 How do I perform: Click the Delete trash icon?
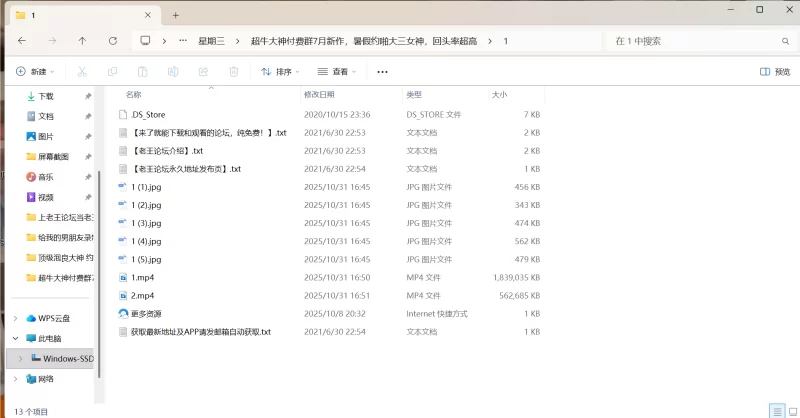[233, 72]
